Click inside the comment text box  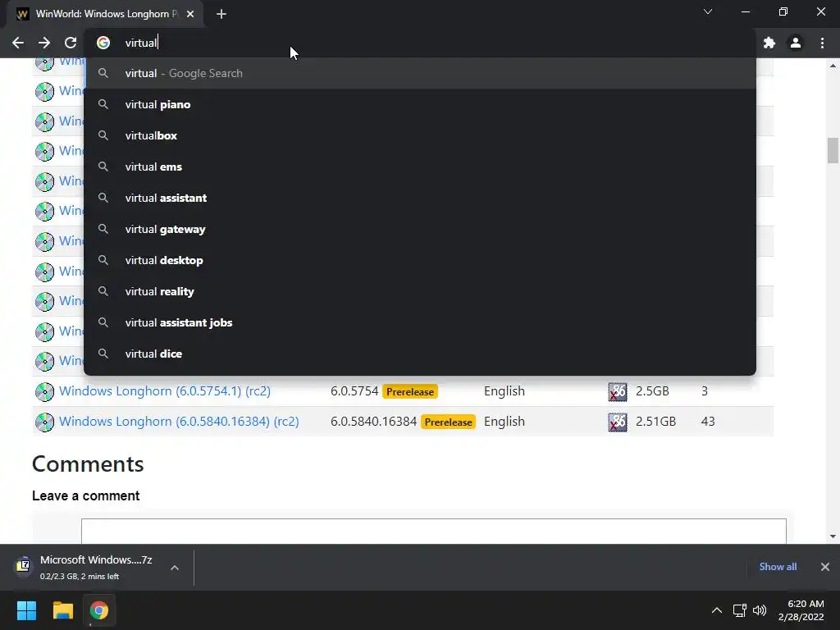click(x=434, y=531)
